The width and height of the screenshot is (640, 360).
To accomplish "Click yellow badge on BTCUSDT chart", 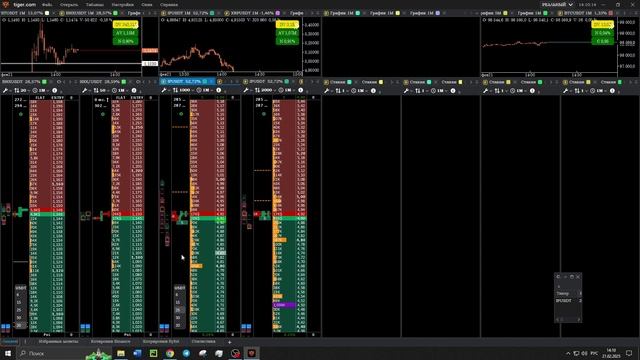I will [x=602, y=25].
